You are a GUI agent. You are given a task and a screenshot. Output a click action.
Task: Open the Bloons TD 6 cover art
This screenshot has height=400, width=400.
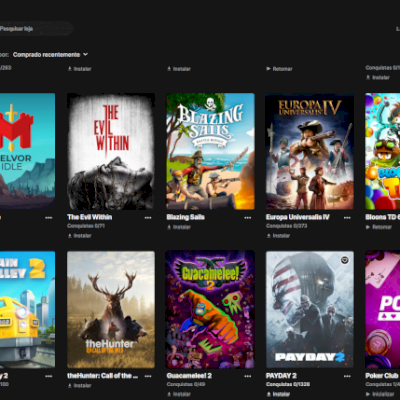click(383, 151)
